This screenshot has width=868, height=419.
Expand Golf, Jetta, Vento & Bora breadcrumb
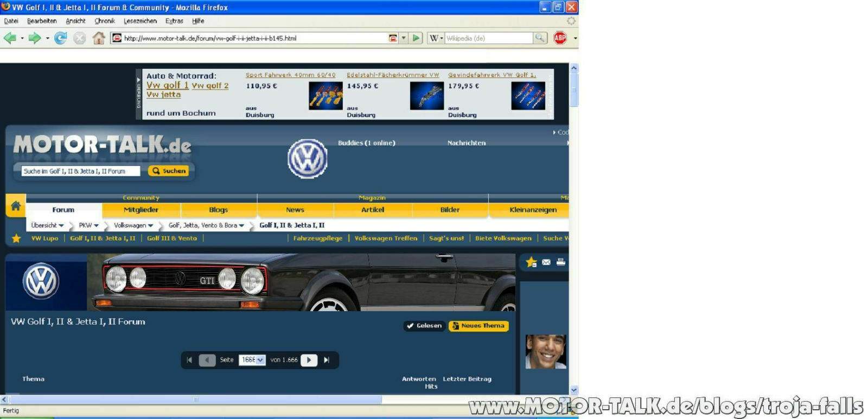241,225
